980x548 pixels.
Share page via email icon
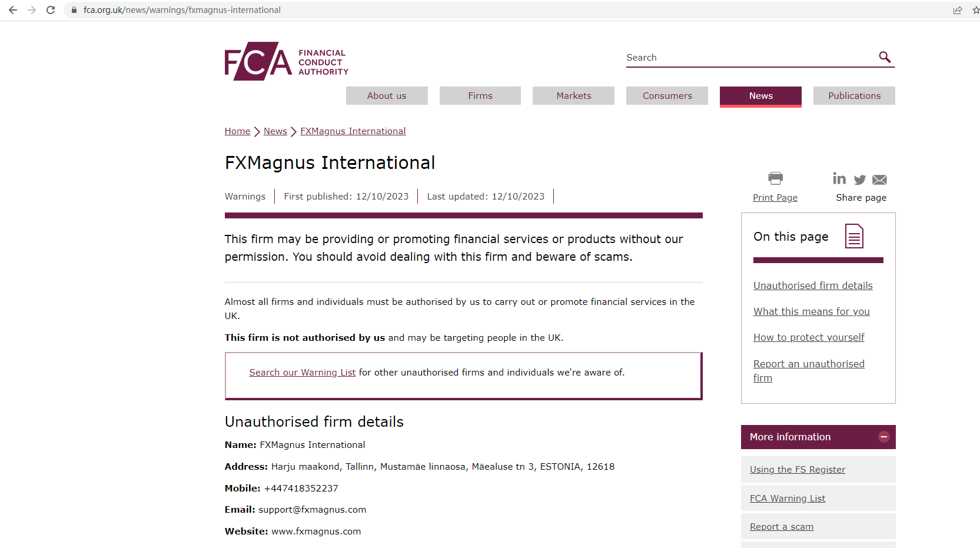click(x=880, y=180)
